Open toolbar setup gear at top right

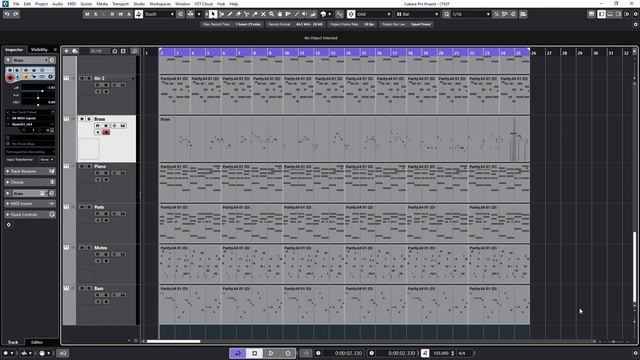click(x=635, y=14)
